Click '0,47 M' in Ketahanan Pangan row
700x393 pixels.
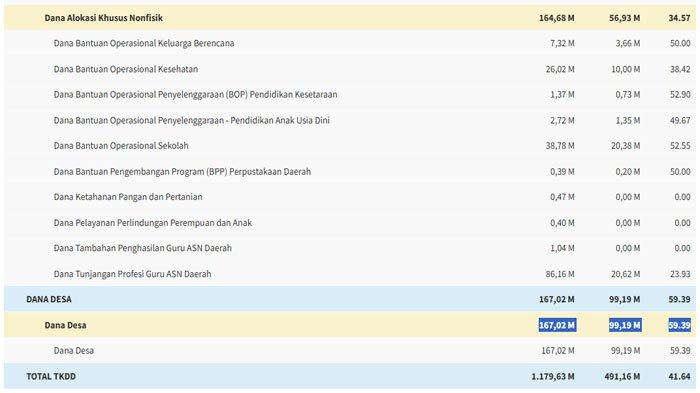pos(562,197)
